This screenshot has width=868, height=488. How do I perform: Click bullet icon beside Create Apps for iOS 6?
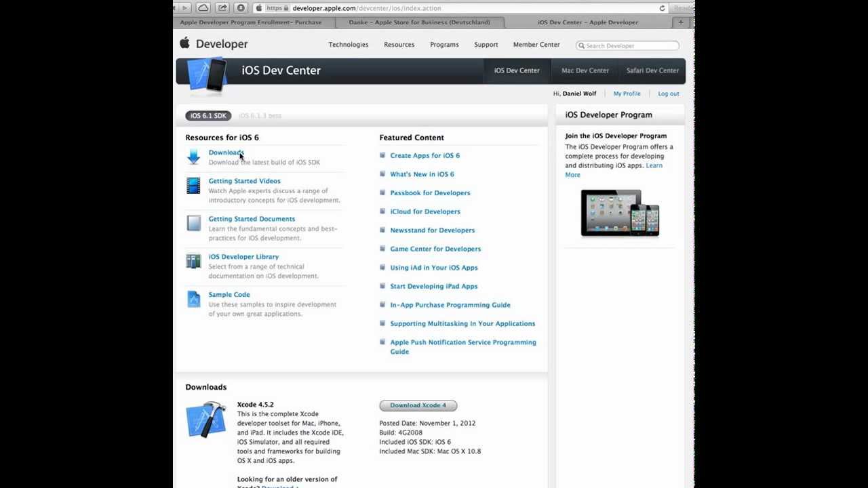tap(382, 155)
